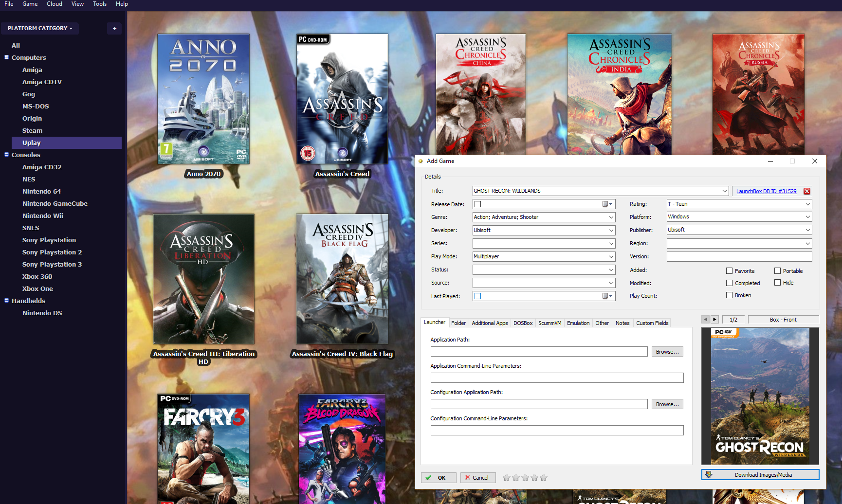
Task: Open the Platform Category dropdown
Action: (40, 29)
